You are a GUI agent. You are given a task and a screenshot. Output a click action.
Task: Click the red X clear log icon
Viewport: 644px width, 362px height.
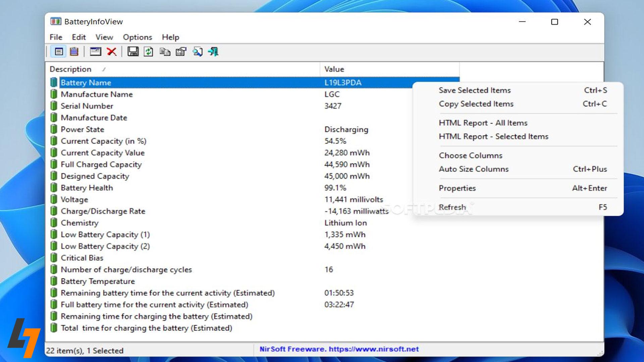click(112, 52)
